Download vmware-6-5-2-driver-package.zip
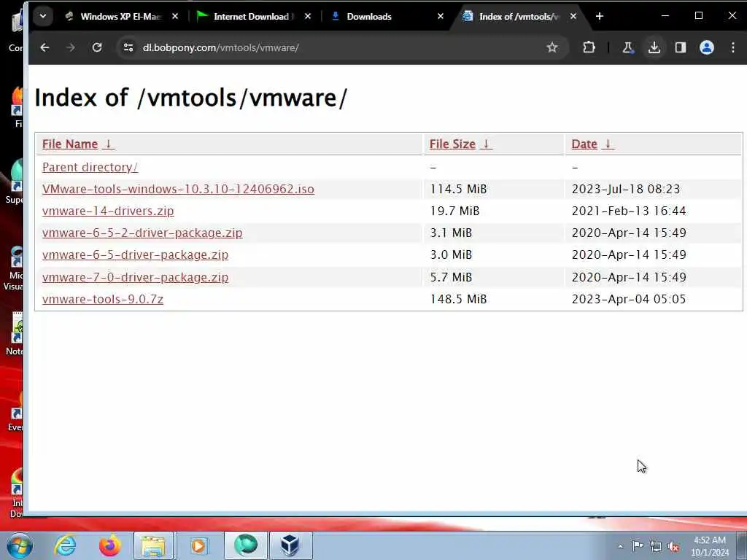 pyautogui.click(x=142, y=233)
